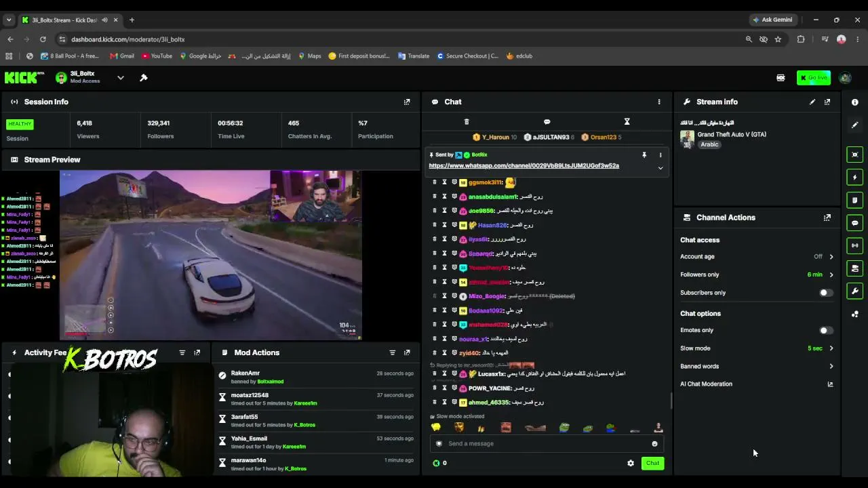Open chat settings gear icon

(x=631, y=464)
